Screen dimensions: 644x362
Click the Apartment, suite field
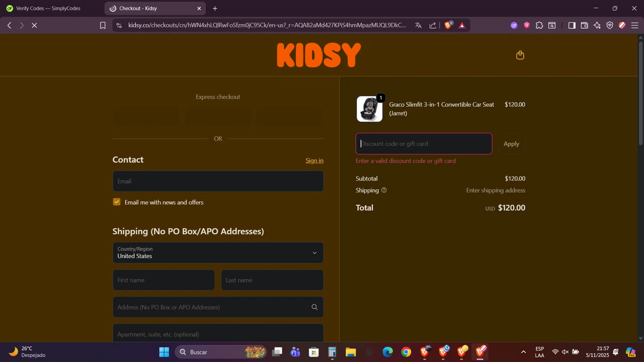[x=218, y=333]
